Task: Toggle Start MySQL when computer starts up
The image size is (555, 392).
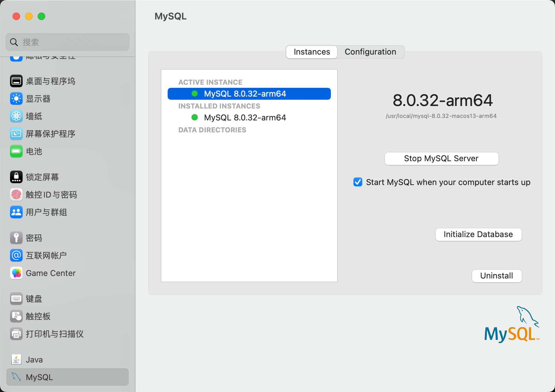Action: pos(358,182)
